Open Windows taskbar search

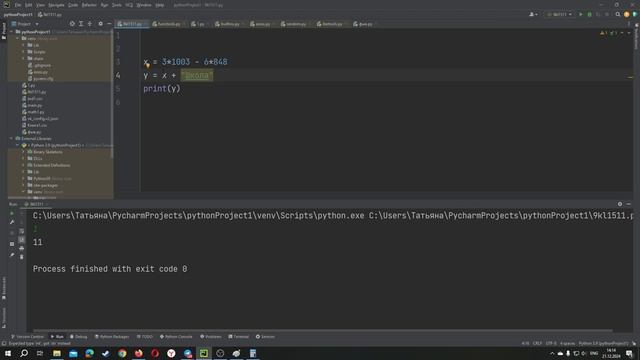click(x=24, y=353)
